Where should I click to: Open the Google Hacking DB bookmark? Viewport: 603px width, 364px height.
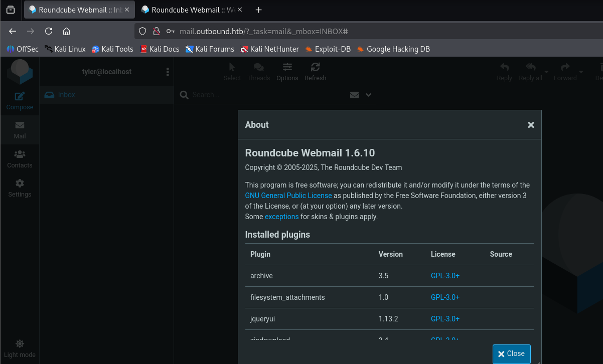[x=393, y=49]
